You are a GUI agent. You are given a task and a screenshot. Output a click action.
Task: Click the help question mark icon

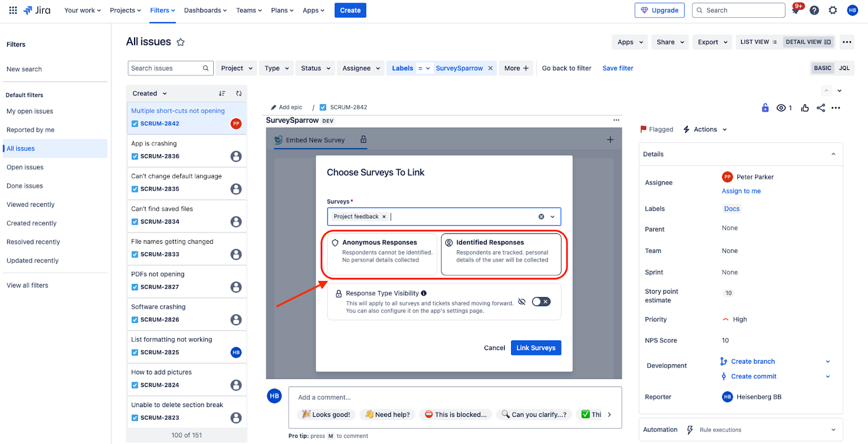(814, 10)
